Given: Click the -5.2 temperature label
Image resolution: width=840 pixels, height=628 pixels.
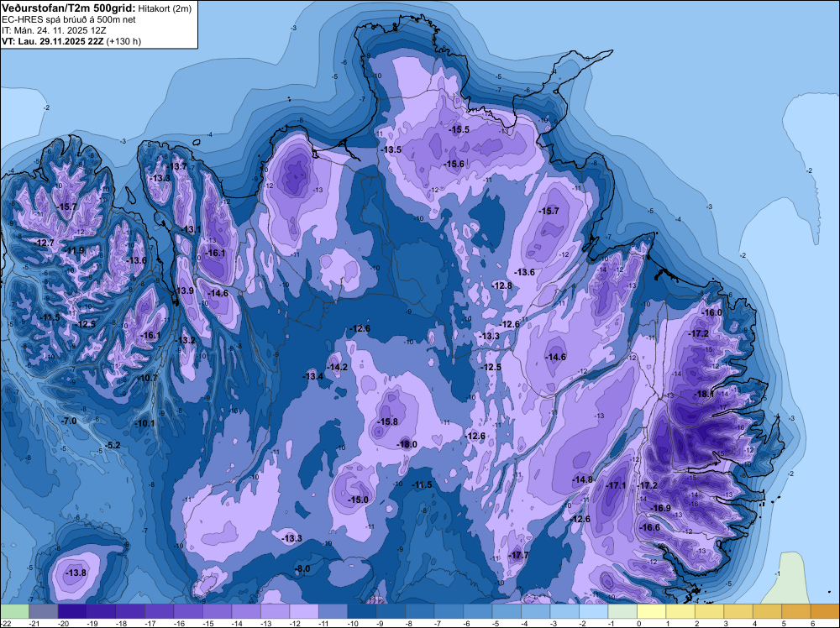Looking at the screenshot, I should tap(112, 446).
